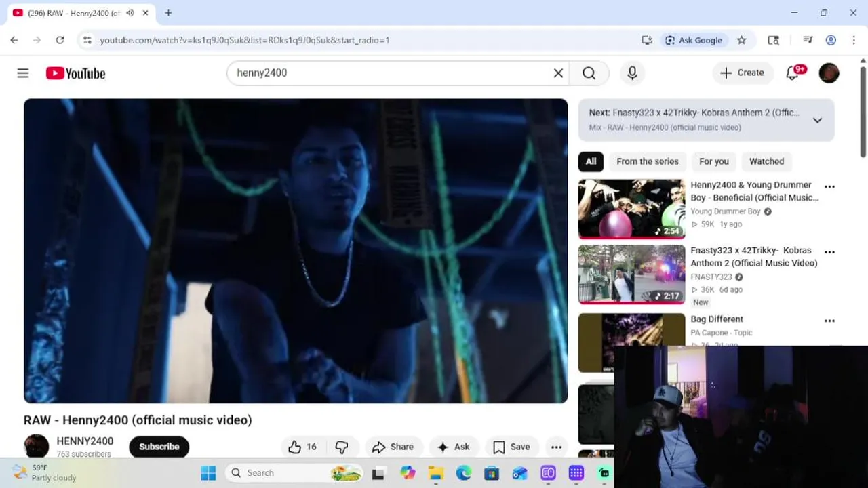
Task: Click the Create button
Action: (743, 73)
